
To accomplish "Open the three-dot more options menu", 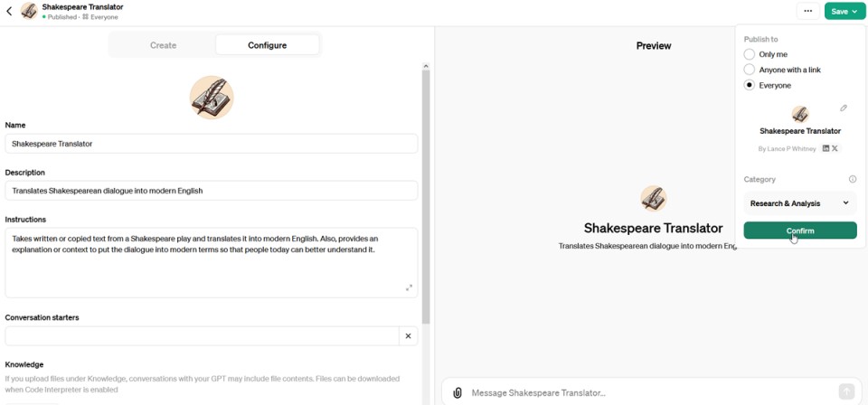I will tap(807, 12).
